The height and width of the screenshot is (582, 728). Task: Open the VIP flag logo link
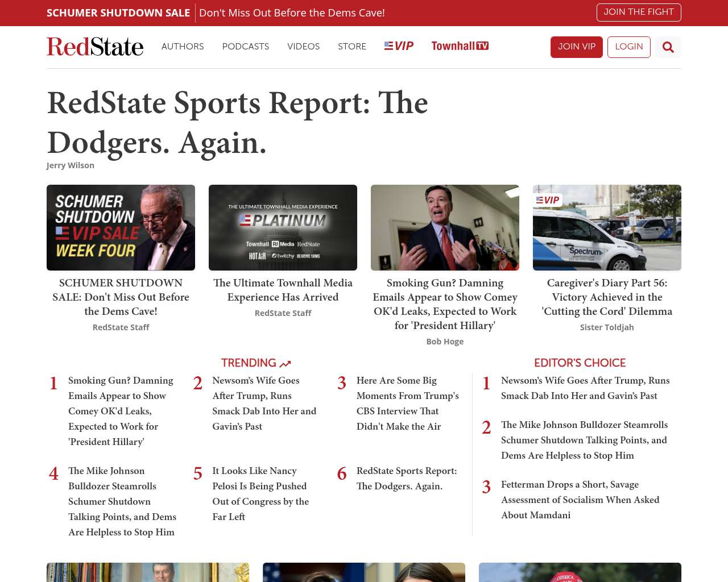(399, 46)
